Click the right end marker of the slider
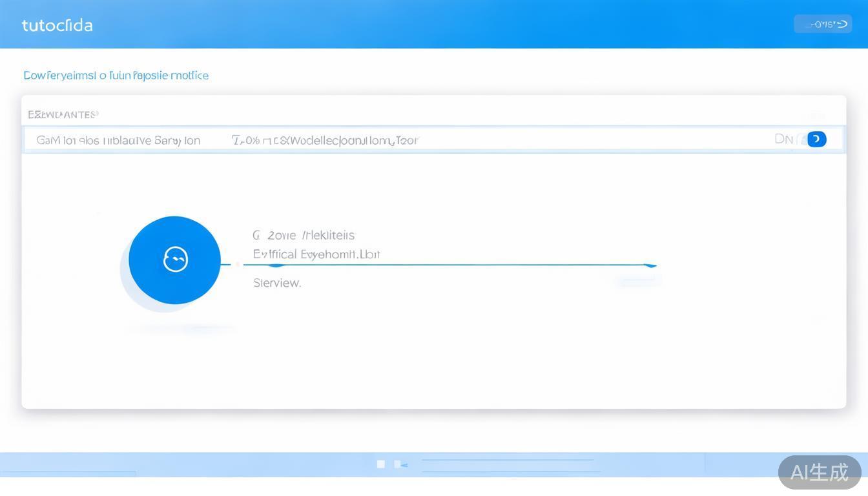The height and width of the screenshot is (496, 868). tap(650, 265)
